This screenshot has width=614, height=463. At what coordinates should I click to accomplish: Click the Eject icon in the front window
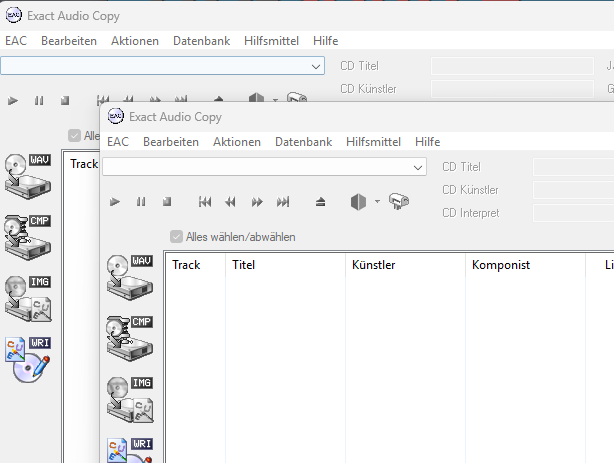320,202
